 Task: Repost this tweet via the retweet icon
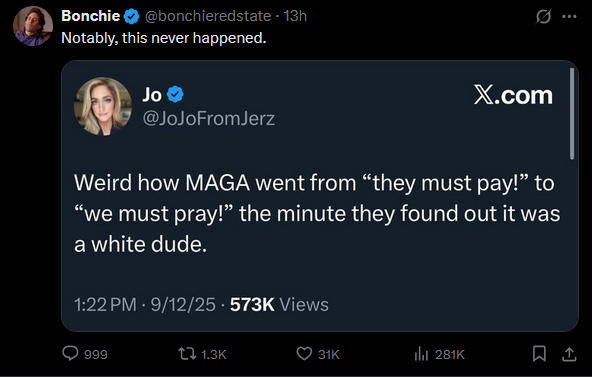(x=187, y=354)
